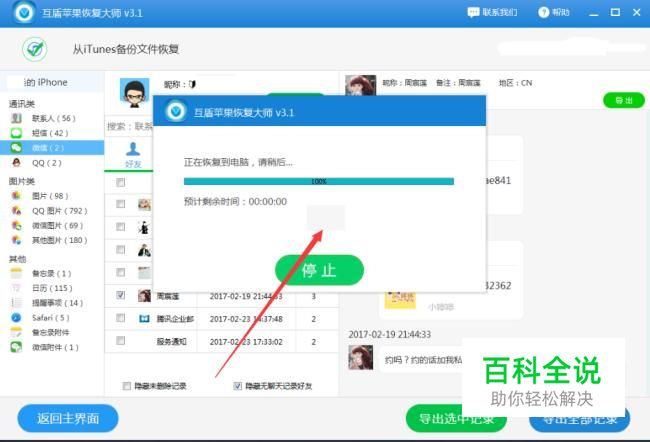Click the user avatar with glasses

coord(134,93)
